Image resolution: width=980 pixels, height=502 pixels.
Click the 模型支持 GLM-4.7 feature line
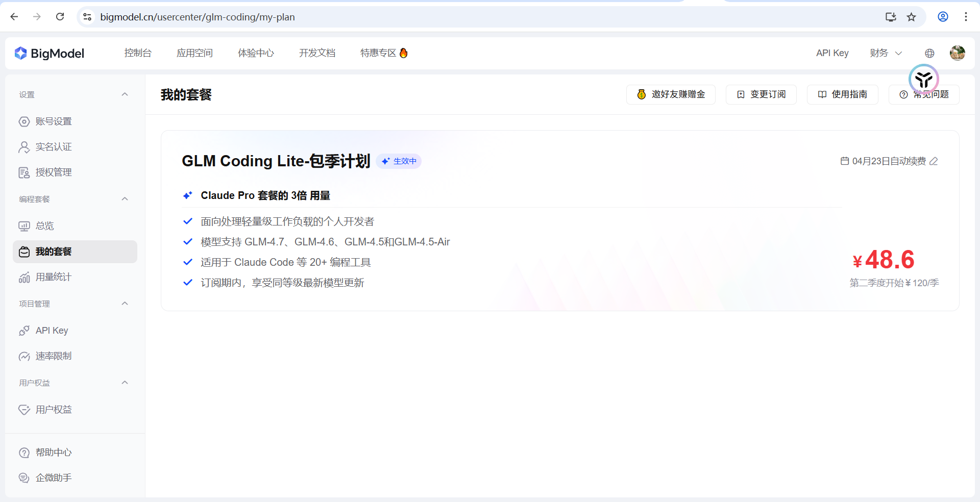pyautogui.click(x=325, y=242)
